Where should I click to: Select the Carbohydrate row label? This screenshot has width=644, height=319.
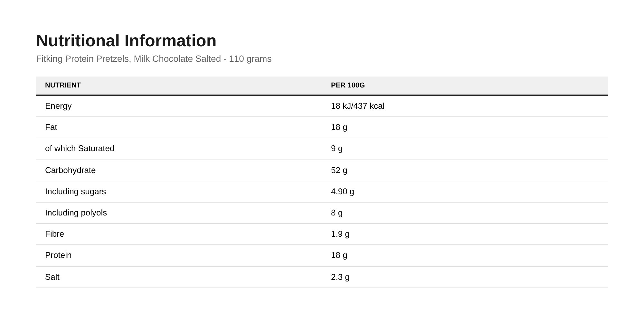click(70, 170)
